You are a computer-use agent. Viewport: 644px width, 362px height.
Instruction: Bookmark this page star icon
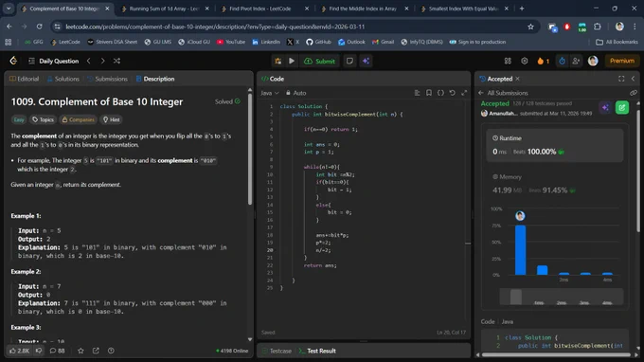tap(530, 27)
